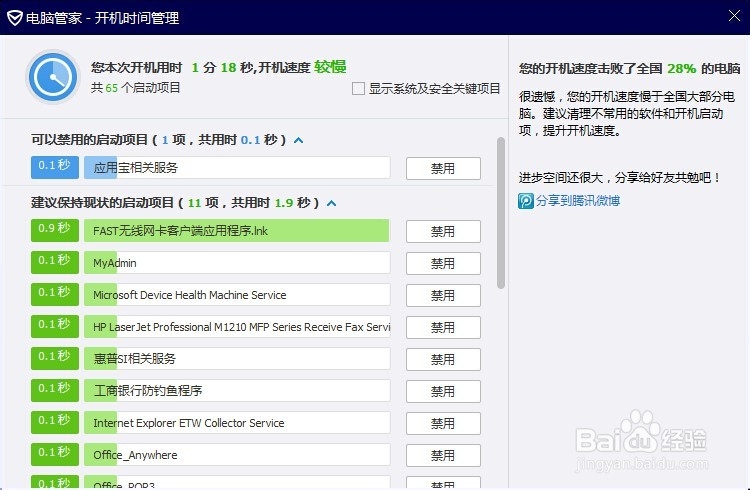Click the 28% ranking text
Viewport: 750px width, 490px height.
tap(682, 68)
